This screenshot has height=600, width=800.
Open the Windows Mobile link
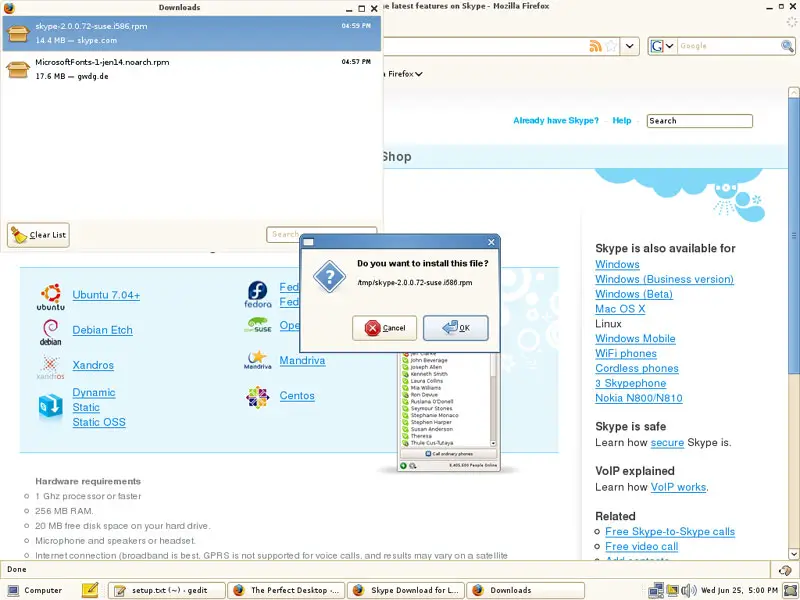coord(635,338)
